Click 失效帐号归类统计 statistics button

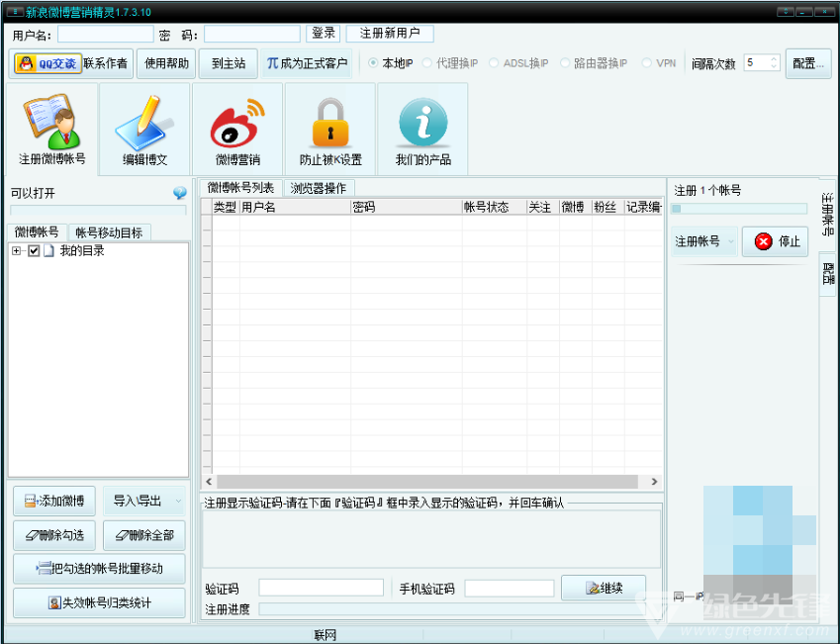[99, 602]
